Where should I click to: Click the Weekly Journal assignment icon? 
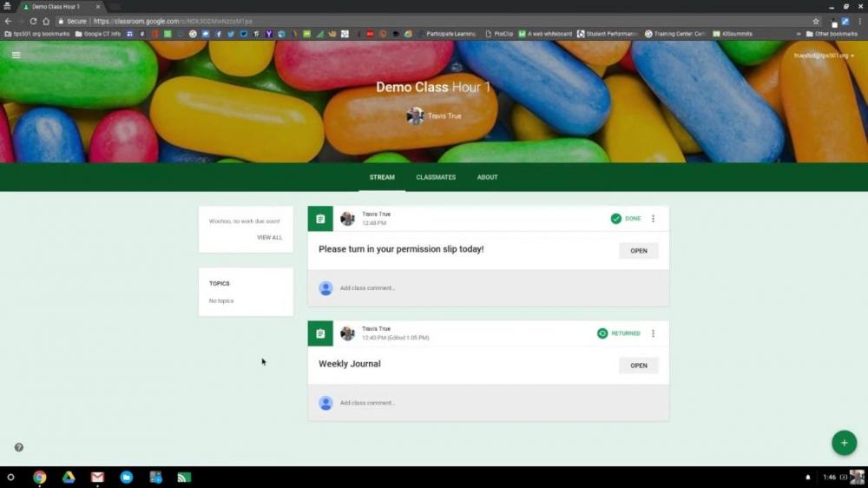pyautogui.click(x=320, y=333)
